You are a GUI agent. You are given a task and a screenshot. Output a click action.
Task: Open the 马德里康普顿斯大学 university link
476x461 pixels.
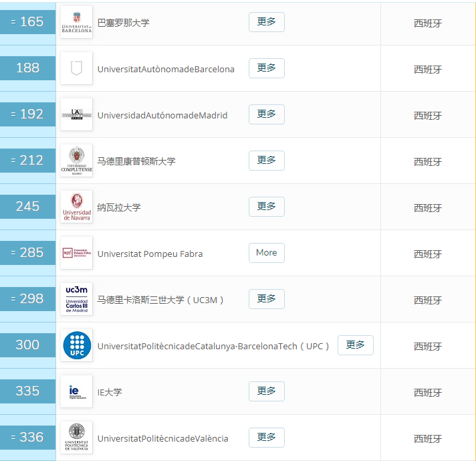(x=136, y=161)
